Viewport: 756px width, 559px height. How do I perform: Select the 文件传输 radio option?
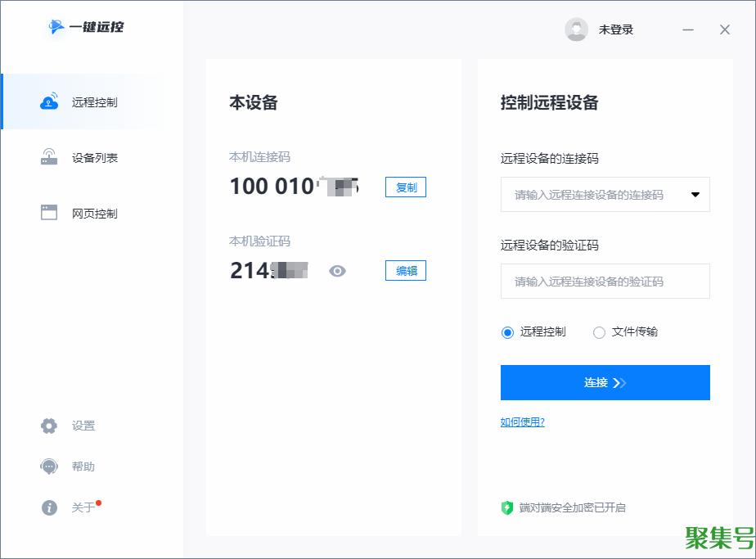(599, 332)
